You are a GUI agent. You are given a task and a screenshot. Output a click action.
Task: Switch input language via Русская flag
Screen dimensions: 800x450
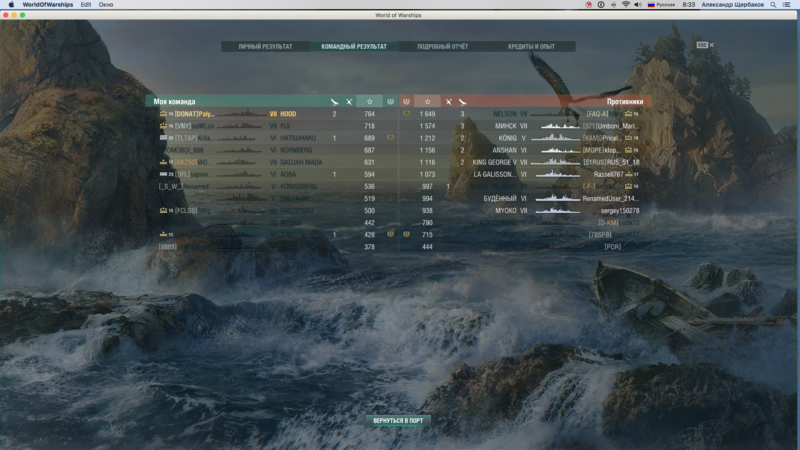(661, 5)
